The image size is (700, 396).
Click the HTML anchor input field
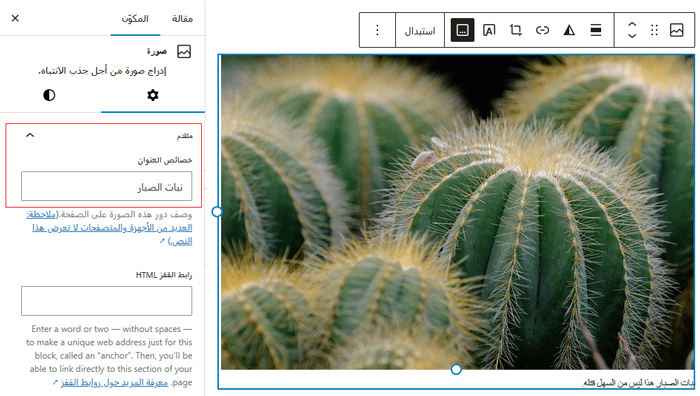point(107,301)
